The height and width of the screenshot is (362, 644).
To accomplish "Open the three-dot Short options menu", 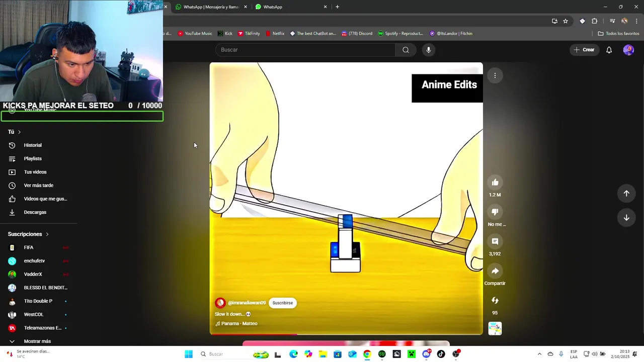I will [495, 75].
